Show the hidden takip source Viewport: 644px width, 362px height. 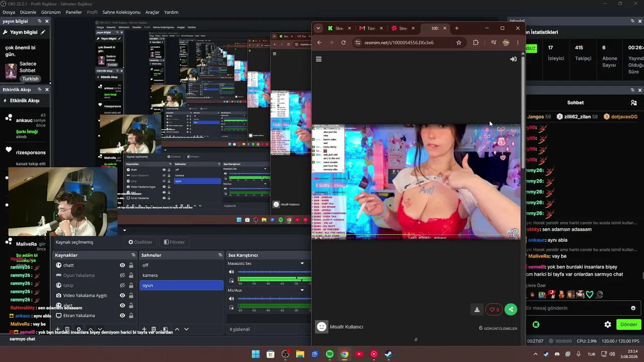122,286
